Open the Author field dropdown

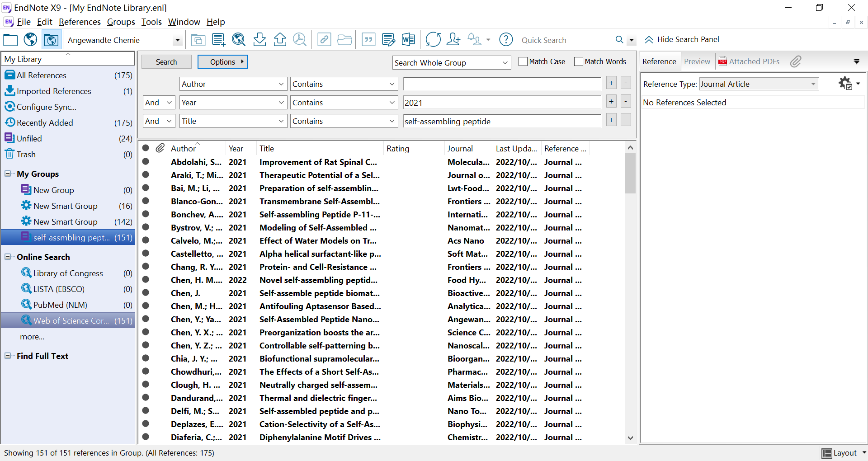(x=233, y=84)
